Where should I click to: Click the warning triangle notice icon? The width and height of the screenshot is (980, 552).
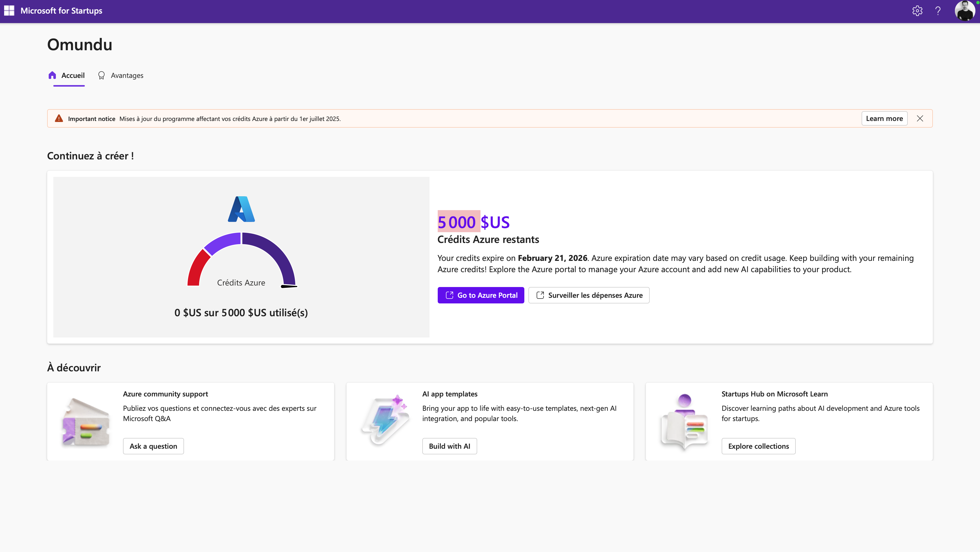pyautogui.click(x=59, y=118)
